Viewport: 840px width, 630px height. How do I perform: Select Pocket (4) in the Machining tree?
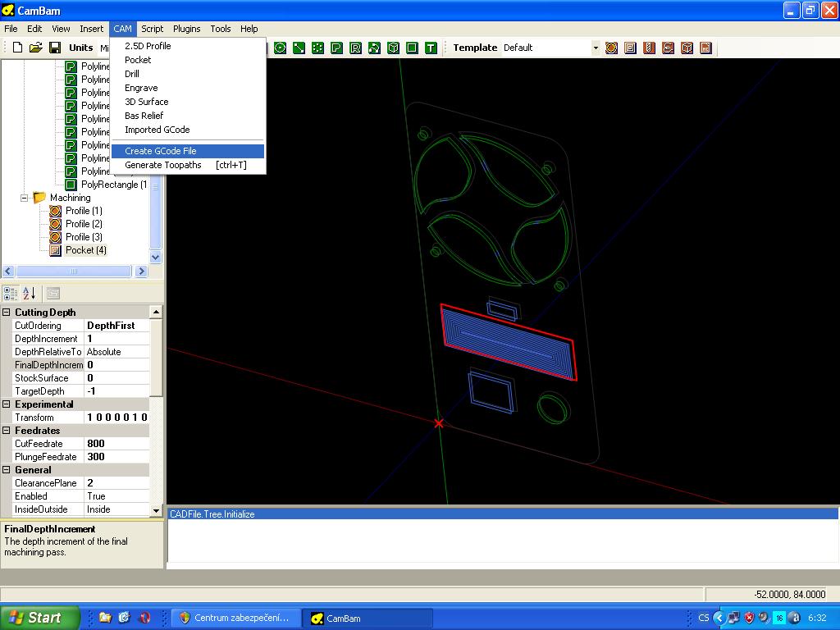pyautogui.click(x=85, y=250)
